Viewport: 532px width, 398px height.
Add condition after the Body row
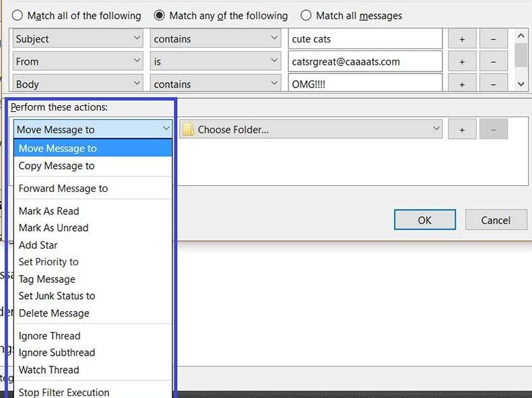(462, 84)
